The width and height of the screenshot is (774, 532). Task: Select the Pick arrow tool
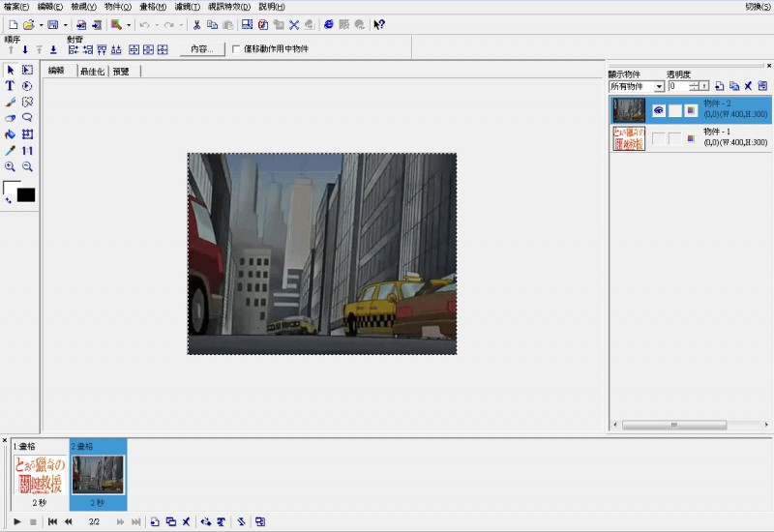[11, 70]
